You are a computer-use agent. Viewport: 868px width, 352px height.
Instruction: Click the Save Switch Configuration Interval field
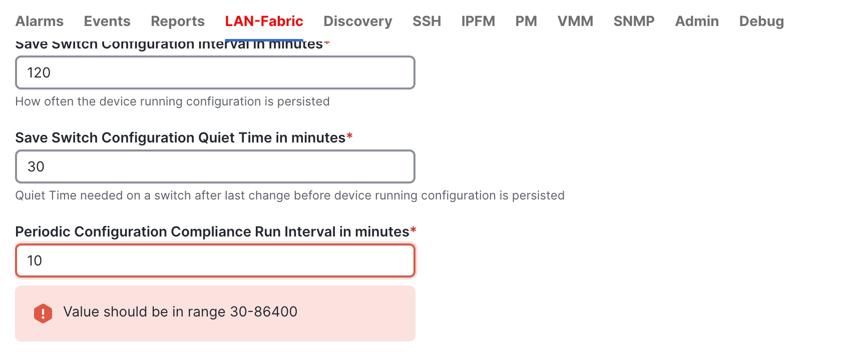tap(215, 72)
